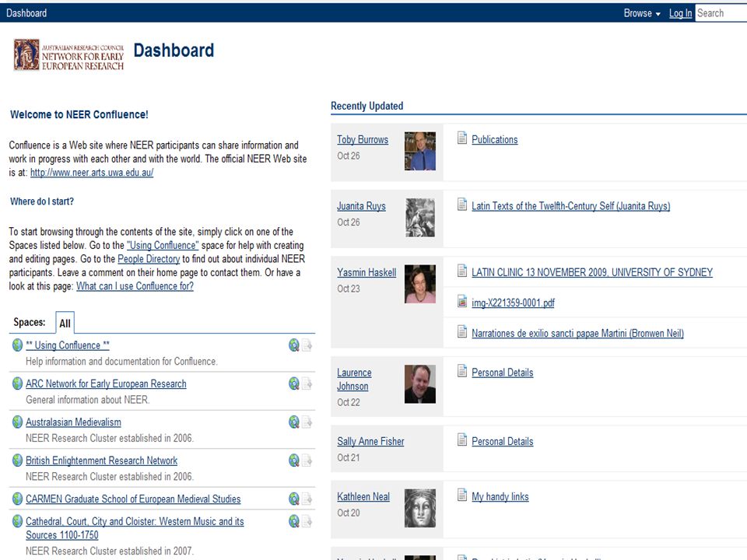Screen dimensions: 747x560
Task: Open Laurence Johnson's Personal Details page link
Action: [x=502, y=373]
